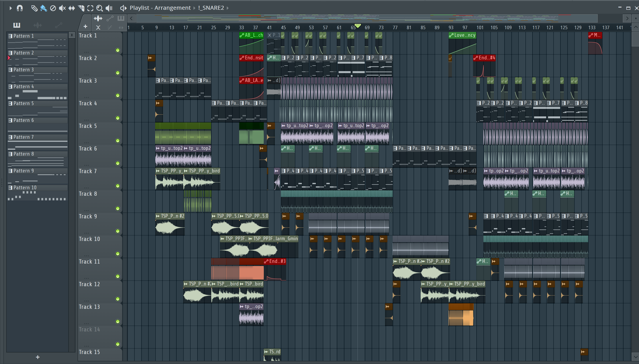The width and height of the screenshot is (639, 364).
Task: Toggle the snap magnet icon
Action: [x=20, y=8]
